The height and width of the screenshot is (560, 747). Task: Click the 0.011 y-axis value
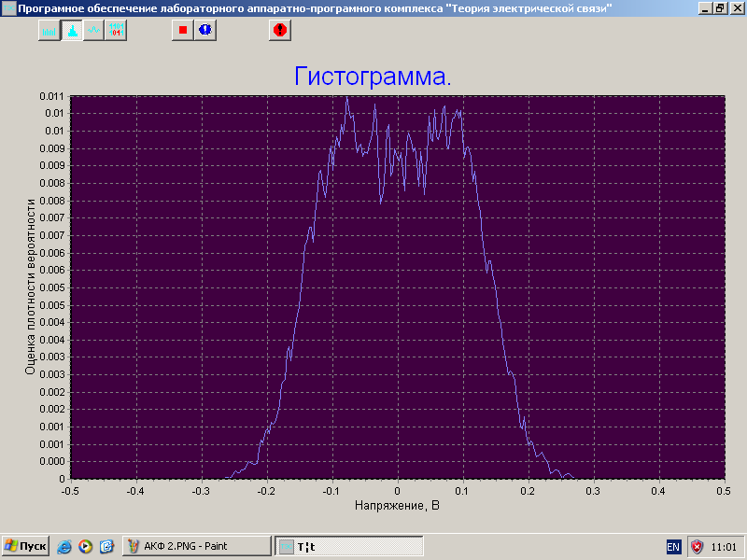pos(51,96)
